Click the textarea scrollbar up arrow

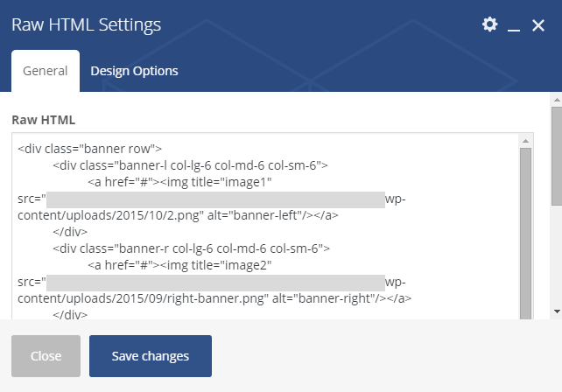coord(525,141)
